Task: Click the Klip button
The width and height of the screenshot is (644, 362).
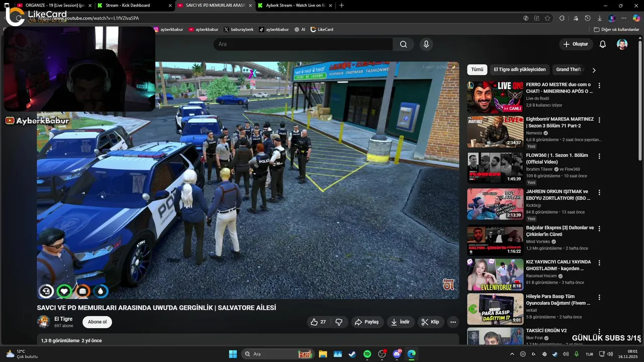Action: tap(431, 322)
